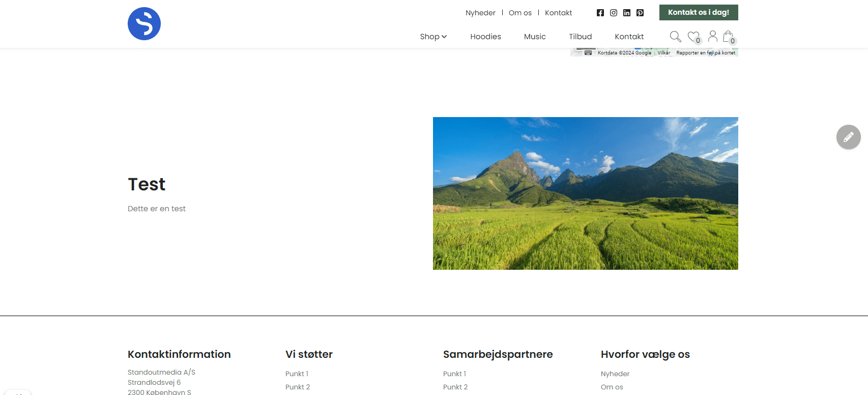This screenshot has height=395, width=868.
Task: Click 'Rapporter en fejl på kortet' map link
Action: [705, 53]
